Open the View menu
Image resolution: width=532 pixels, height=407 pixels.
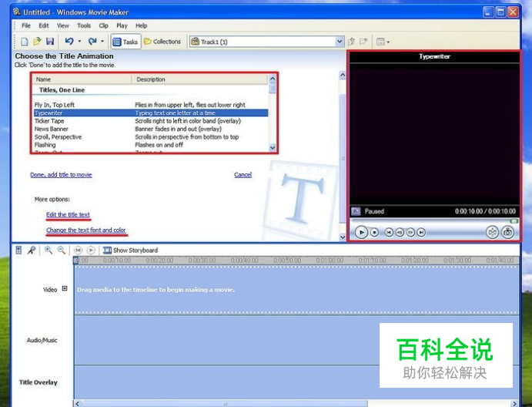63,25
